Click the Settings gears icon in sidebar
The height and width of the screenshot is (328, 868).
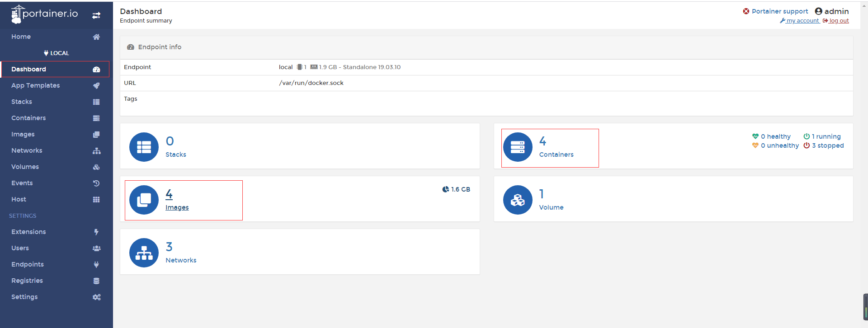point(96,297)
